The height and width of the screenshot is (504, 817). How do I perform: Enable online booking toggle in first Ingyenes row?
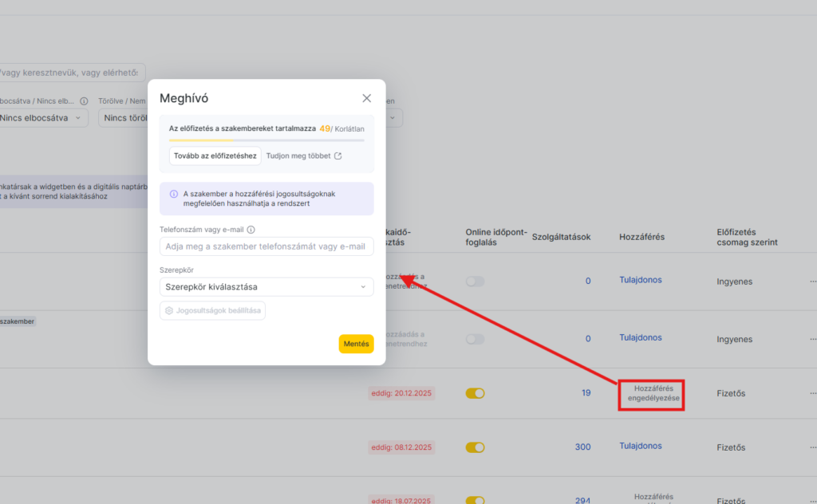pos(475,282)
